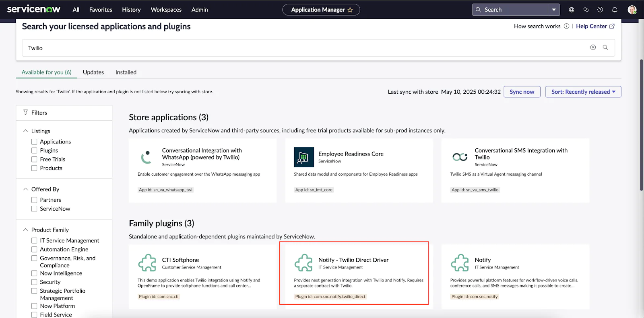
Task: Open the help question mark icon
Action: (x=600, y=10)
